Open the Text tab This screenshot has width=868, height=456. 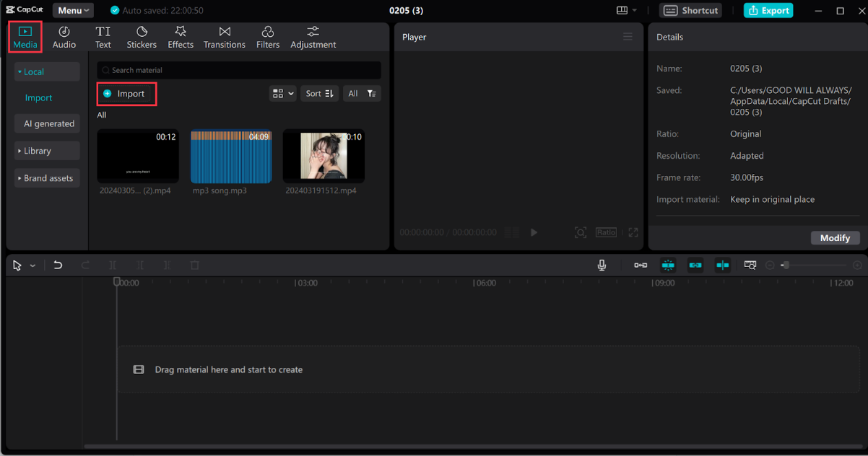click(x=103, y=37)
